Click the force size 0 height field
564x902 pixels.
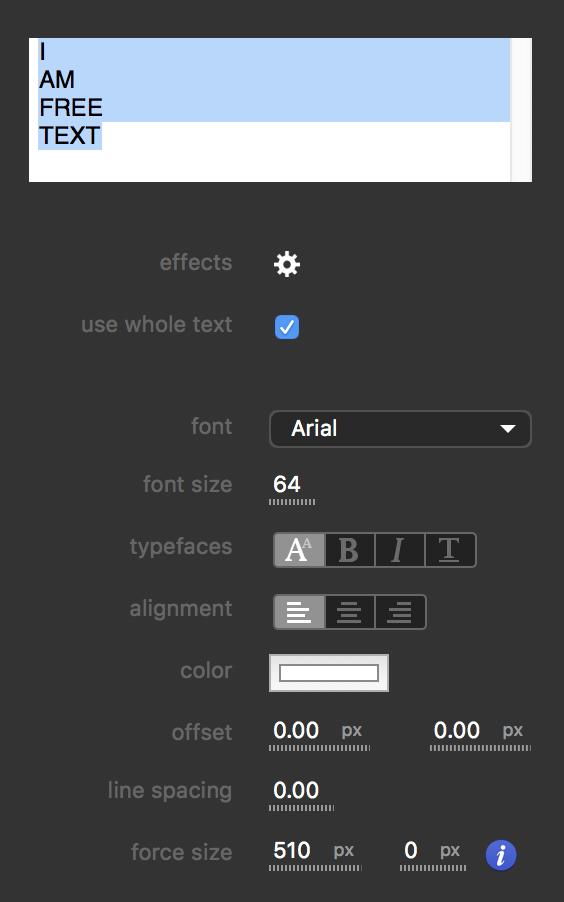(x=433, y=854)
